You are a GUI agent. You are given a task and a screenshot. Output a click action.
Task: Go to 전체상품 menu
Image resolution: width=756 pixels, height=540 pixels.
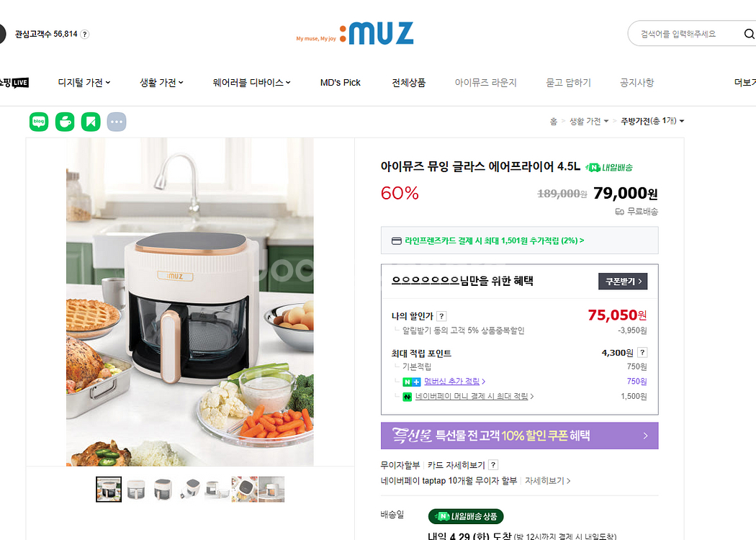point(408,83)
